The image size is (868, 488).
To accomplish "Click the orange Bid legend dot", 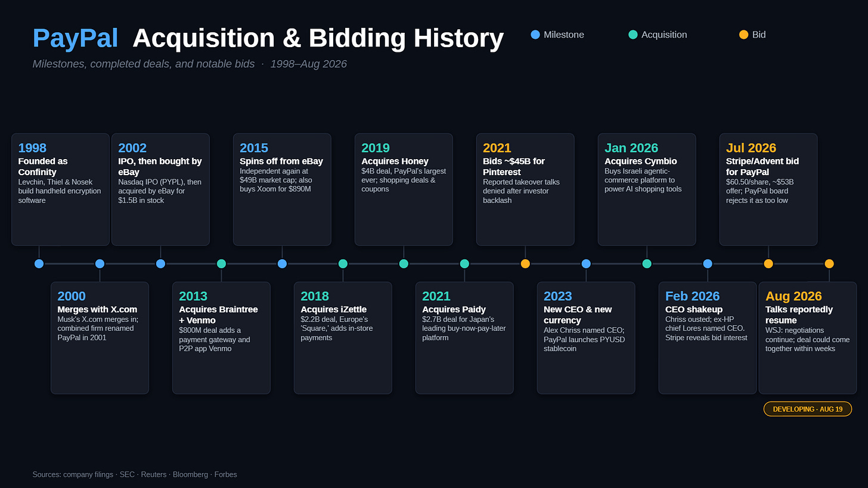I will point(743,35).
